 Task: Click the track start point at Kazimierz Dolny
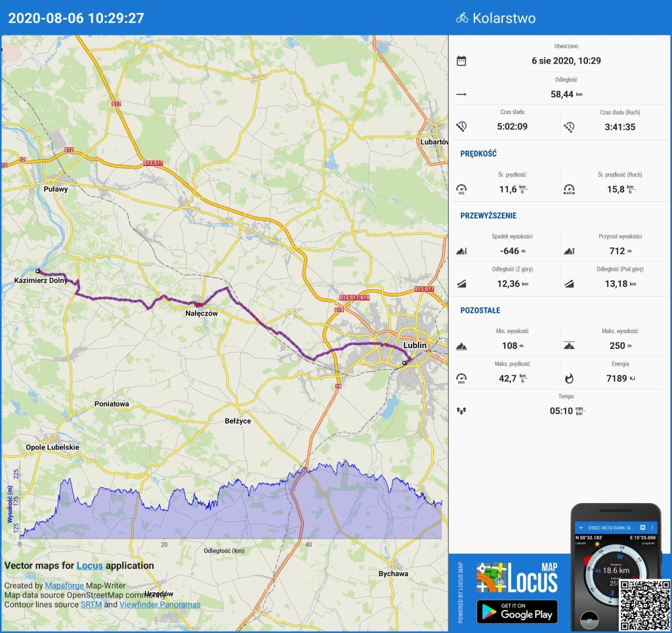38,271
